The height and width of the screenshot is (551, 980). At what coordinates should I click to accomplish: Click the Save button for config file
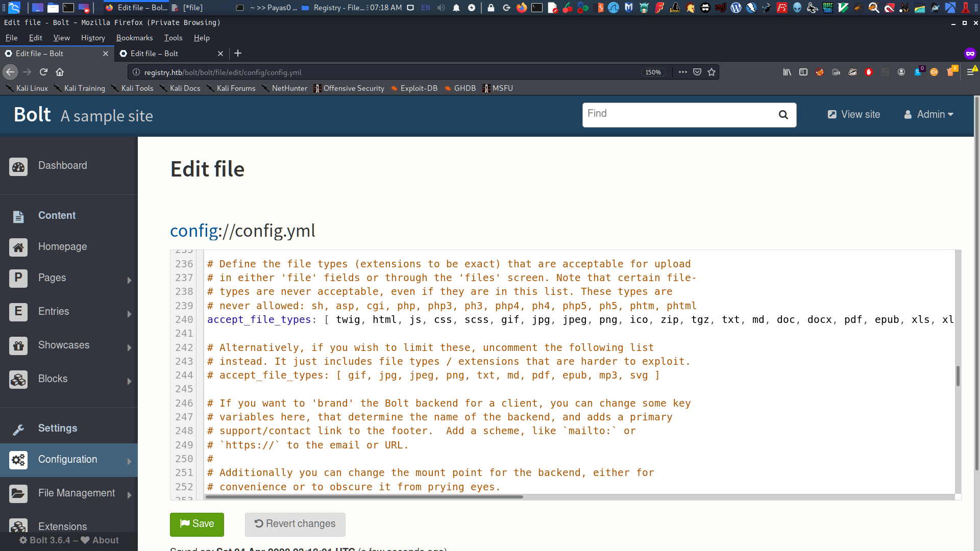197,523
